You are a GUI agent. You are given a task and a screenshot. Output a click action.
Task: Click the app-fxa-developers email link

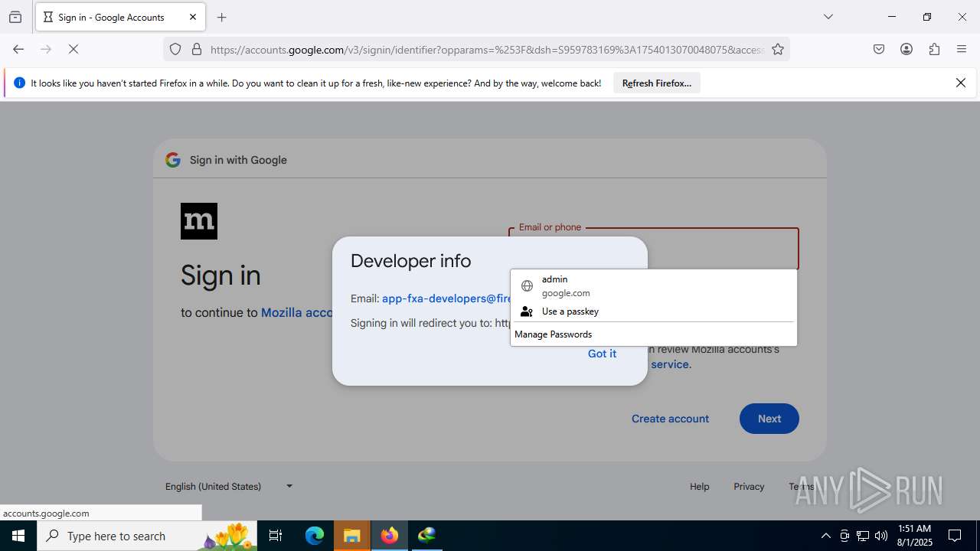click(446, 298)
